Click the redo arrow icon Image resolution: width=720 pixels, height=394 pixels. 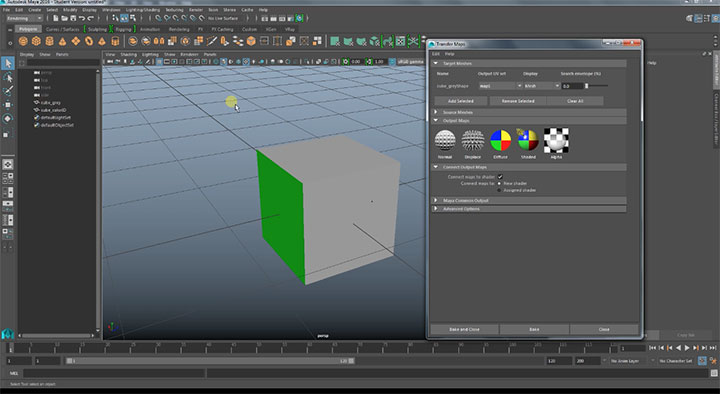(90, 18)
